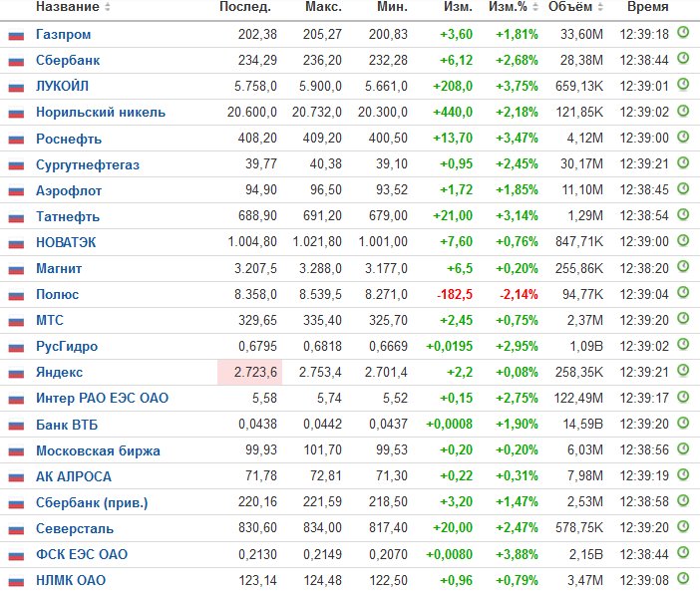Open the ФСК ЕЭС ОАО link
The height and width of the screenshot is (592, 700).
[82, 554]
